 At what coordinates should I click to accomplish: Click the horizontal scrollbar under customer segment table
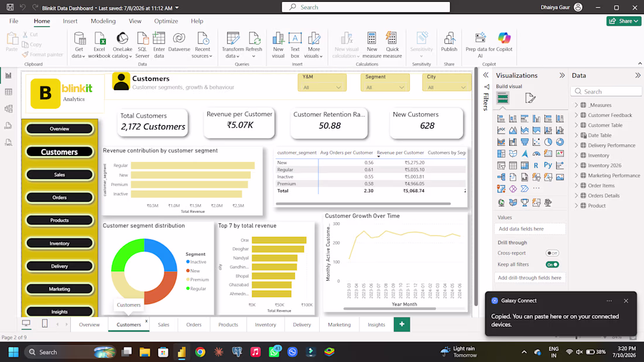363,204
